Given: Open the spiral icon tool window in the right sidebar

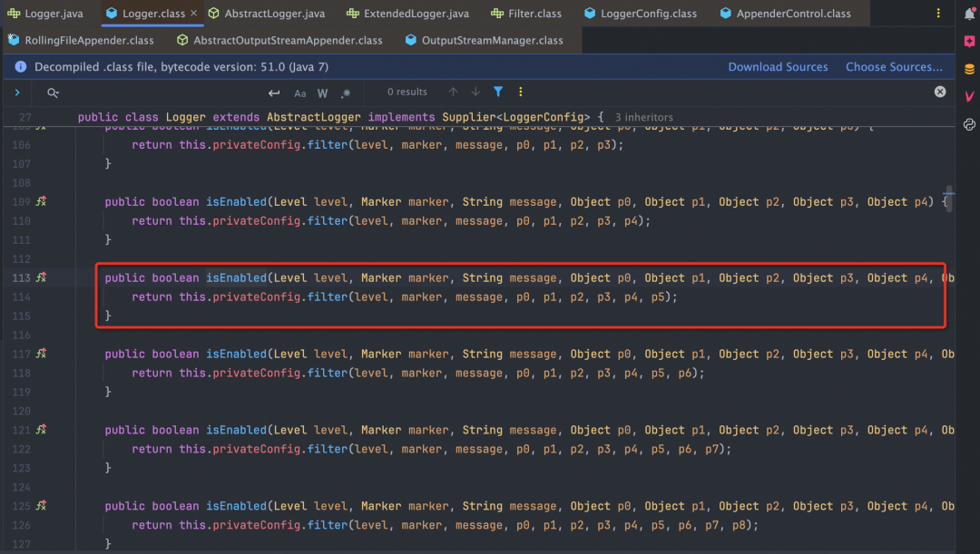Looking at the screenshot, I should (x=969, y=124).
